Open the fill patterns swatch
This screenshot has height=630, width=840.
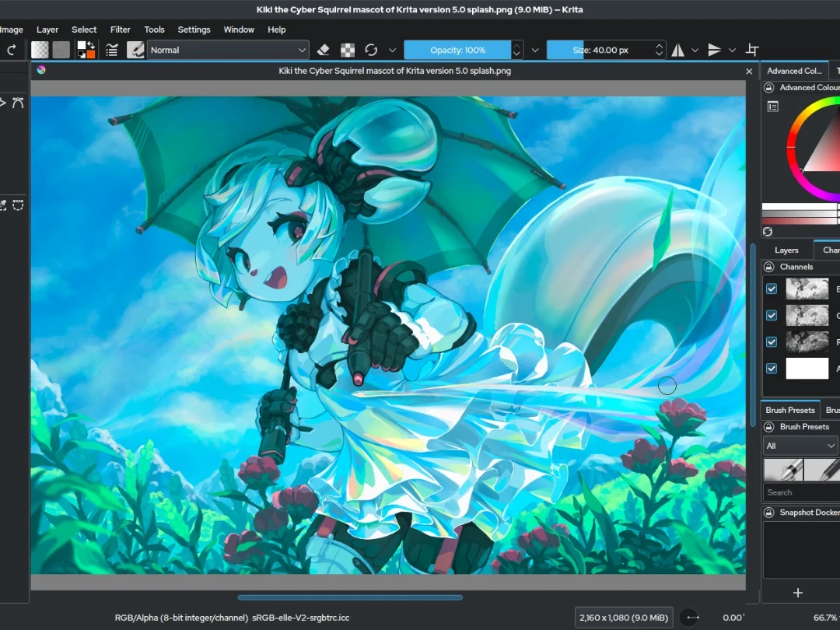pos(61,50)
